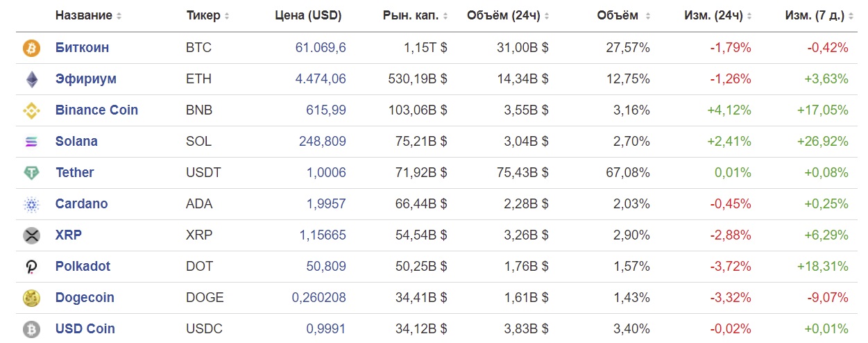
Task: Click the Polkadot logo icon
Action: coord(32,267)
